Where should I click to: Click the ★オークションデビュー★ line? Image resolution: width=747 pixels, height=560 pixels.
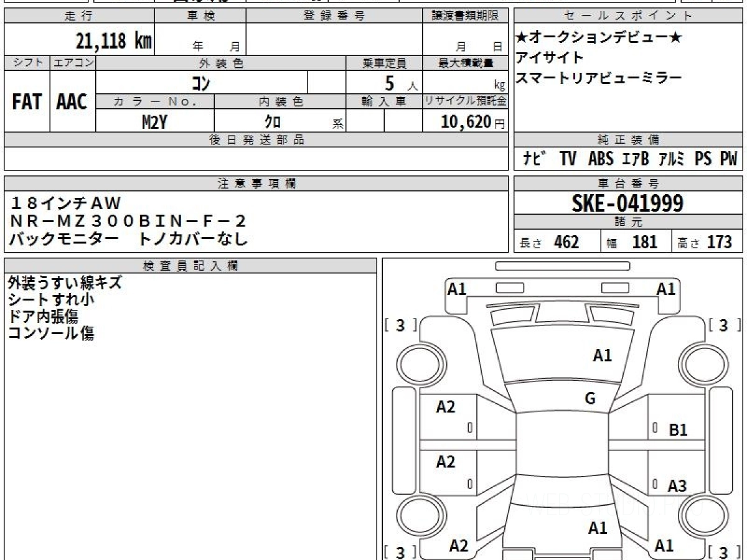[599, 38]
